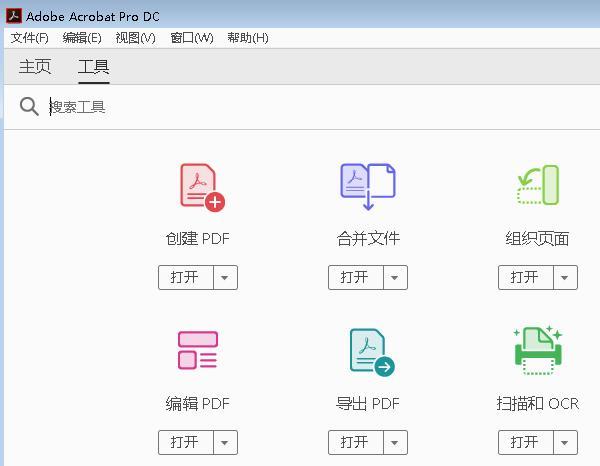Click the 创建 PDF label text
Viewport: 600px width, 466px height.
pyautogui.click(x=197, y=239)
